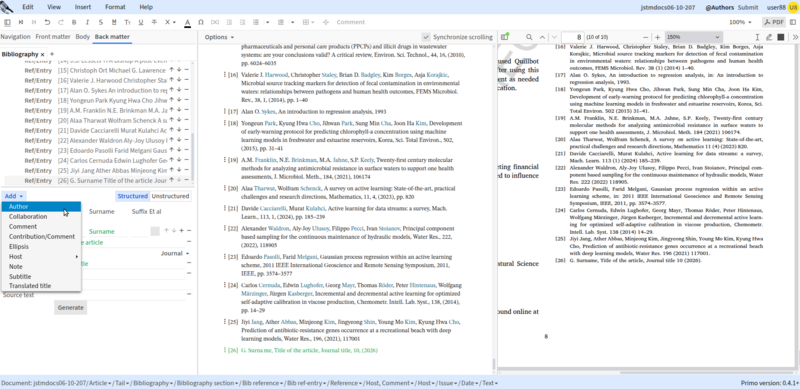The width and height of the screenshot is (800, 389).
Task: Click the Italic formatting icon
Action: coord(87,22)
